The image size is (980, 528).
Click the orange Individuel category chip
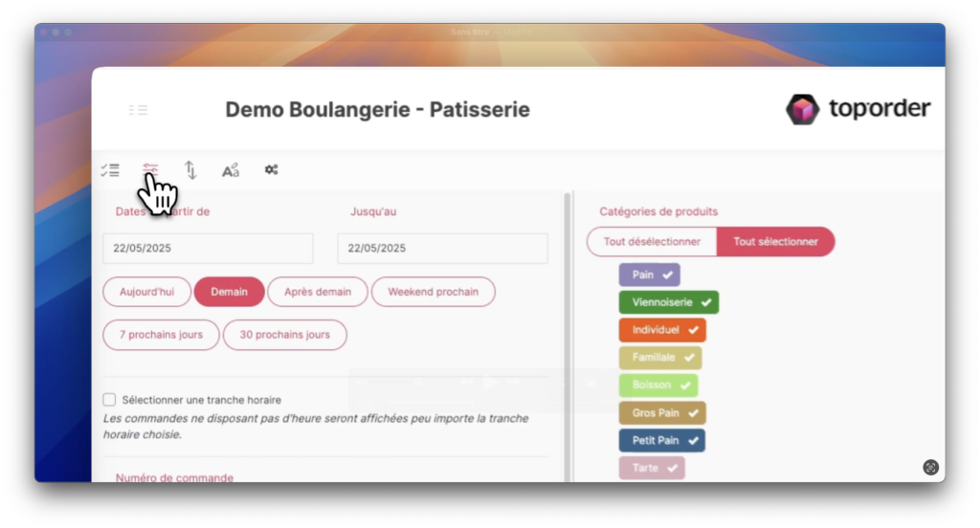tap(661, 330)
